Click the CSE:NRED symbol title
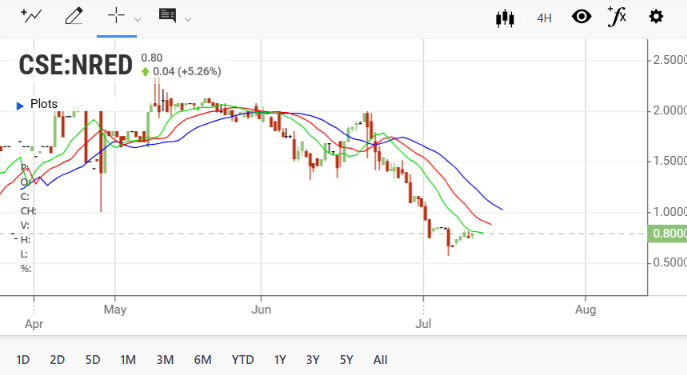The width and height of the screenshot is (687, 375). point(75,65)
